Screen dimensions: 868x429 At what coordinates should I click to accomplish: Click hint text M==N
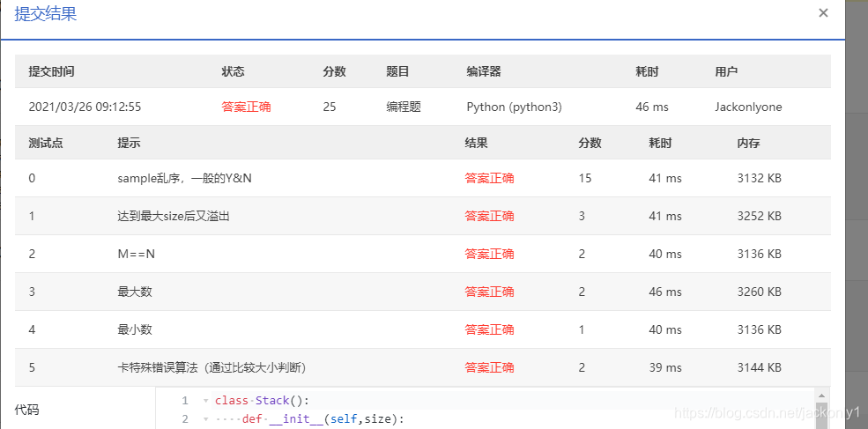pyautogui.click(x=137, y=254)
